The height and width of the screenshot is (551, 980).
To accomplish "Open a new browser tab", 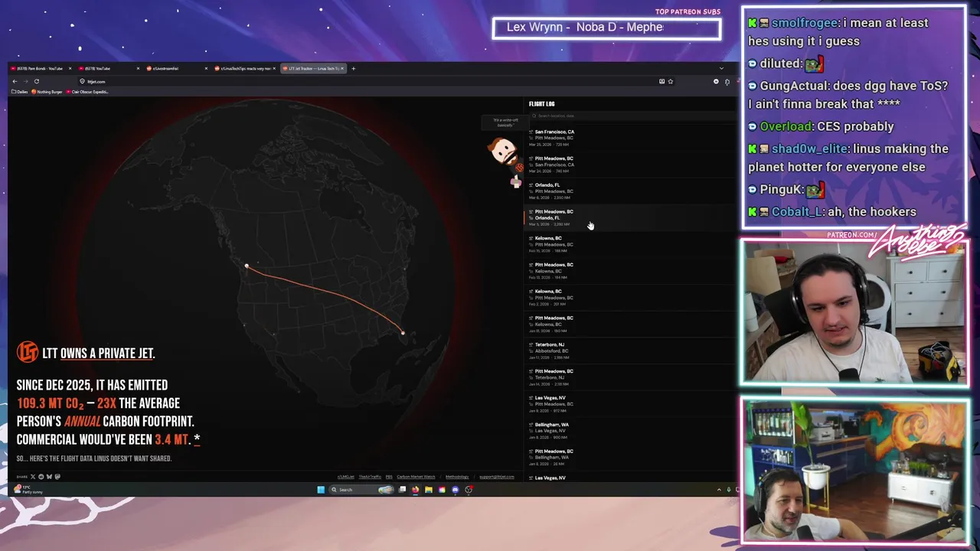I will point(353,68).
